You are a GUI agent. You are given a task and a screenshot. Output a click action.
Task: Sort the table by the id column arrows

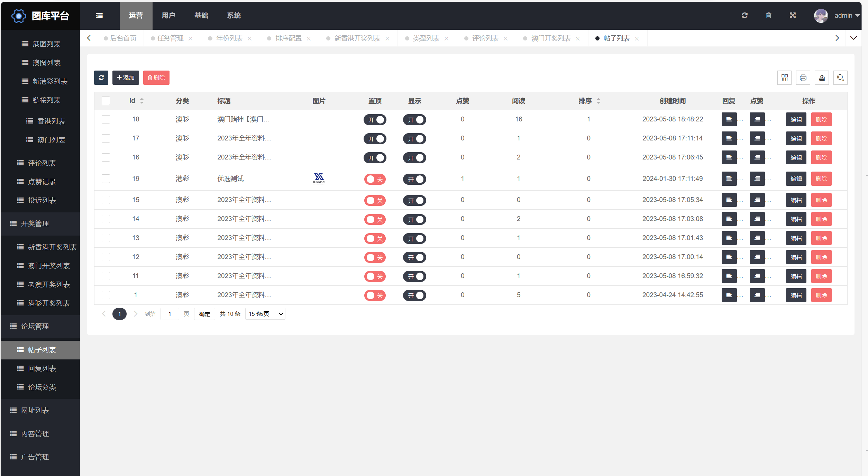click(142, 101)
